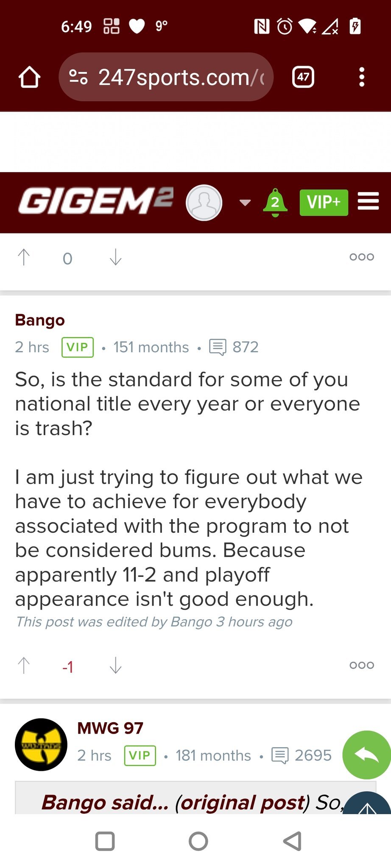Open the site info icon in address bar
Viewport: 391px width, 868px height.
(78, 77)
